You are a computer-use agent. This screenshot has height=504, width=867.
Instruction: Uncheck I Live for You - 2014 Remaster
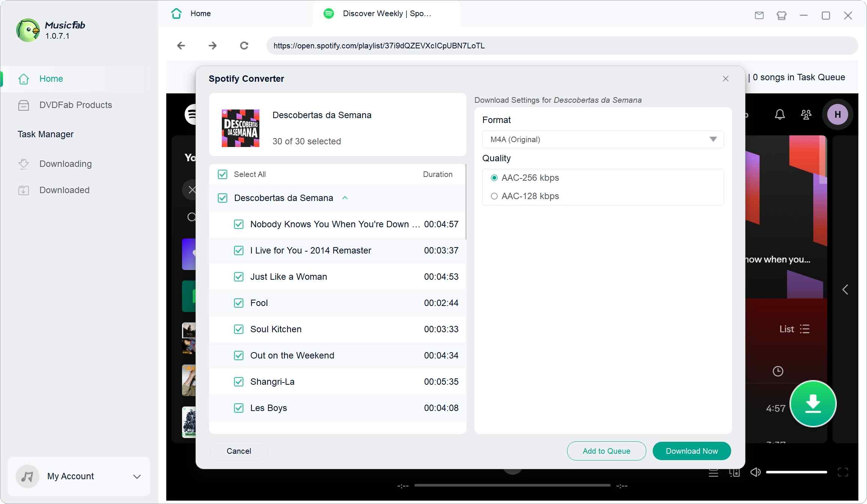tap(239, 250)
